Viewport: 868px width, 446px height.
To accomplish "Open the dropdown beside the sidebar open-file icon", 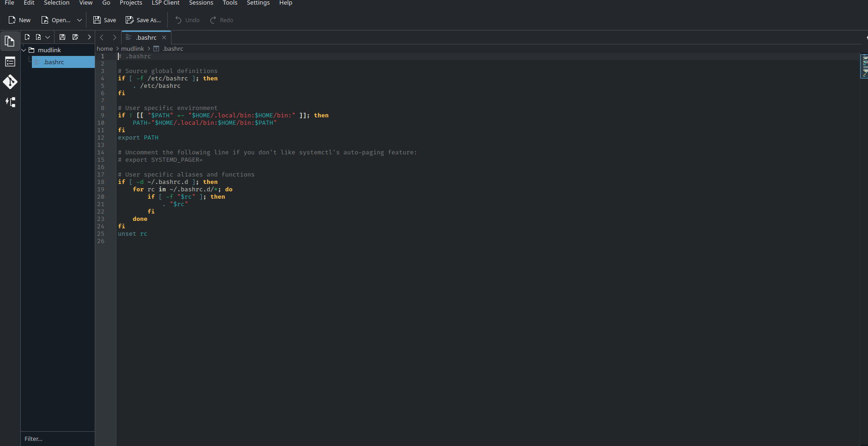I will point(48,37).
